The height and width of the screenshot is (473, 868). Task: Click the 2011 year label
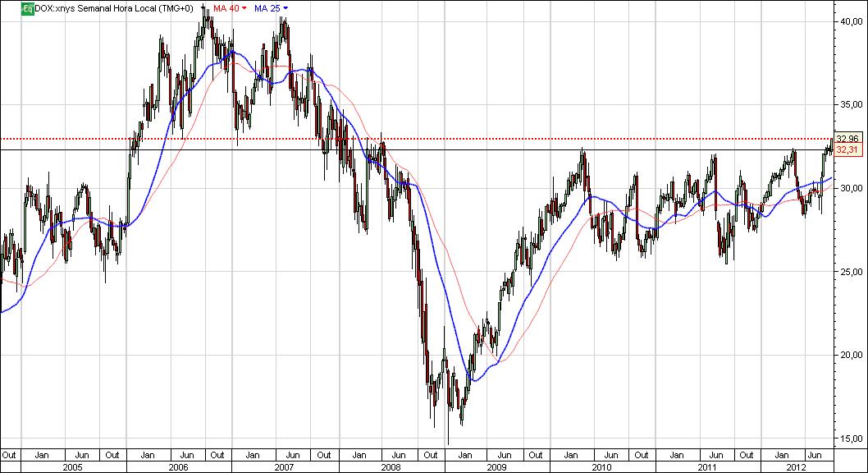coord(707,467)
